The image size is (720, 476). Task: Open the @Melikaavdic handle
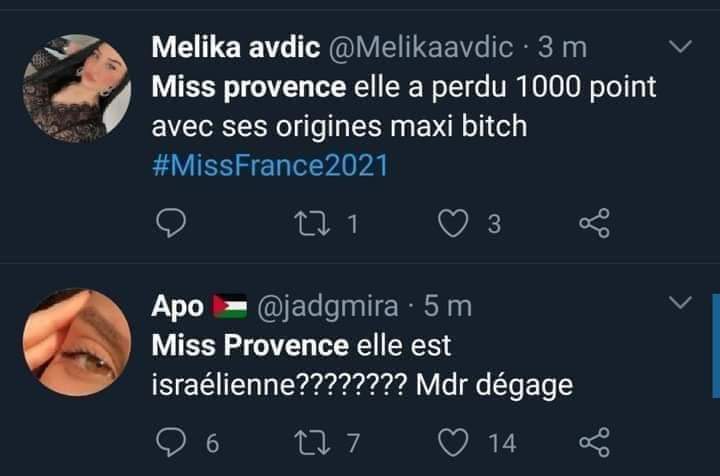tap(420, 47)
